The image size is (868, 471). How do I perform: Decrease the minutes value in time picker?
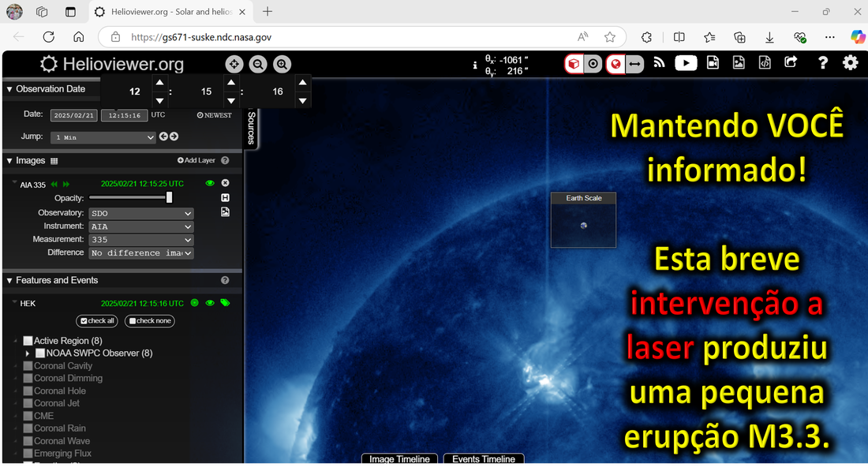(x=231, y=101)
